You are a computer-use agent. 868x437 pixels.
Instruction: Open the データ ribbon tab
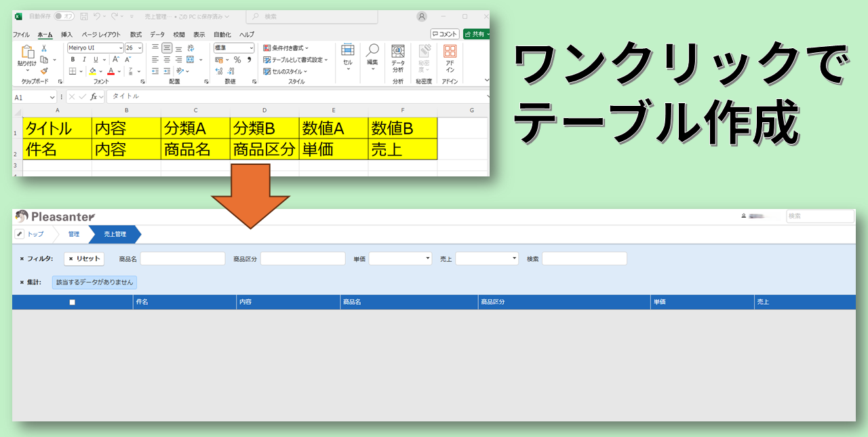157,35
